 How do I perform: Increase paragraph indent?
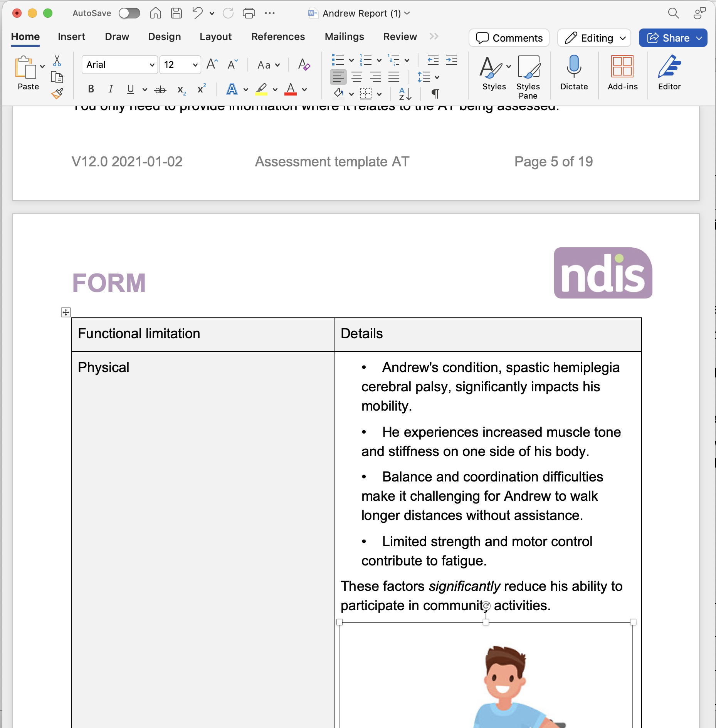[452, 60]
